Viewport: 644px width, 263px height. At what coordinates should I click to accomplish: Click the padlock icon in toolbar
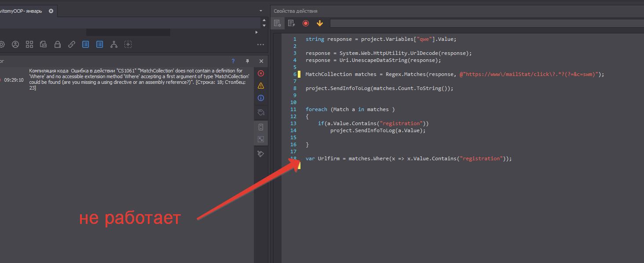(58, 44)
